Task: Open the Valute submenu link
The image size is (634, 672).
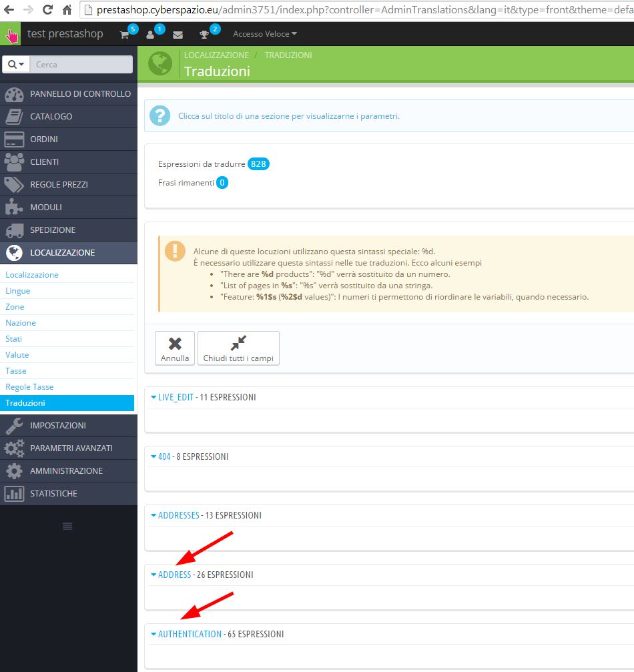Action: [17, 355]
